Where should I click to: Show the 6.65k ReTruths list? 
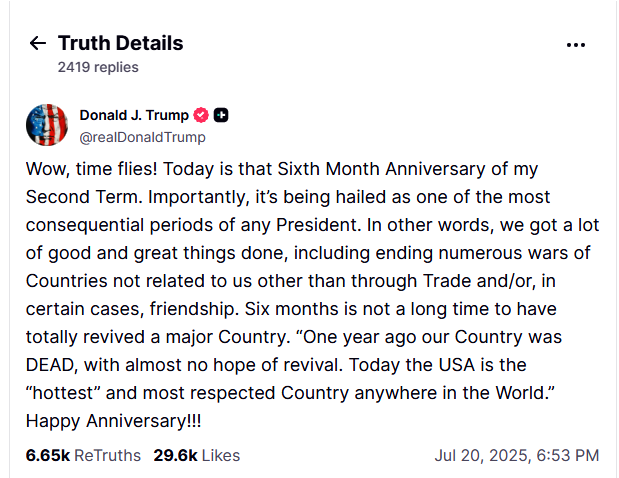click(83, 455)
